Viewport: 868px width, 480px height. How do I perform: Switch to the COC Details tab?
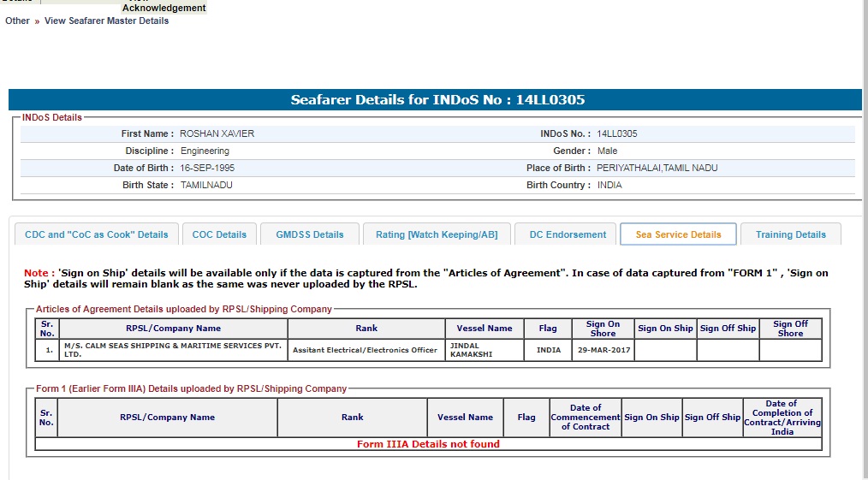pos(219,234)
